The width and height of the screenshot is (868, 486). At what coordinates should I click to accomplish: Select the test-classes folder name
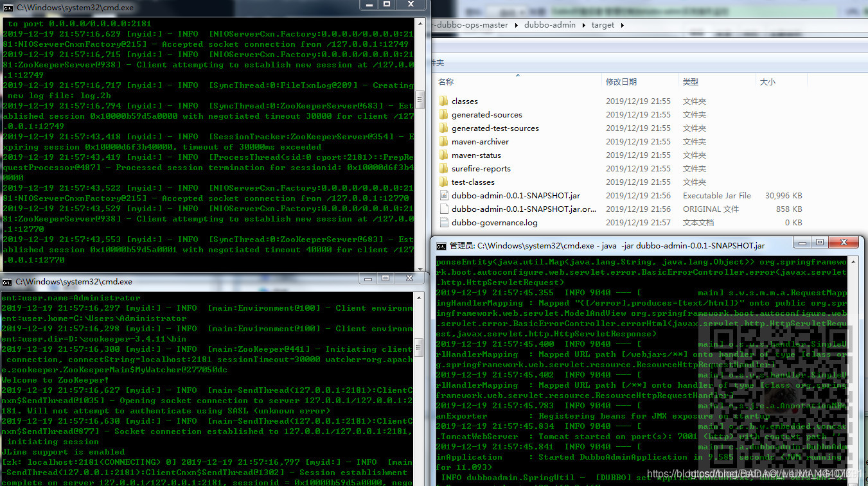(x=473, y=182)
